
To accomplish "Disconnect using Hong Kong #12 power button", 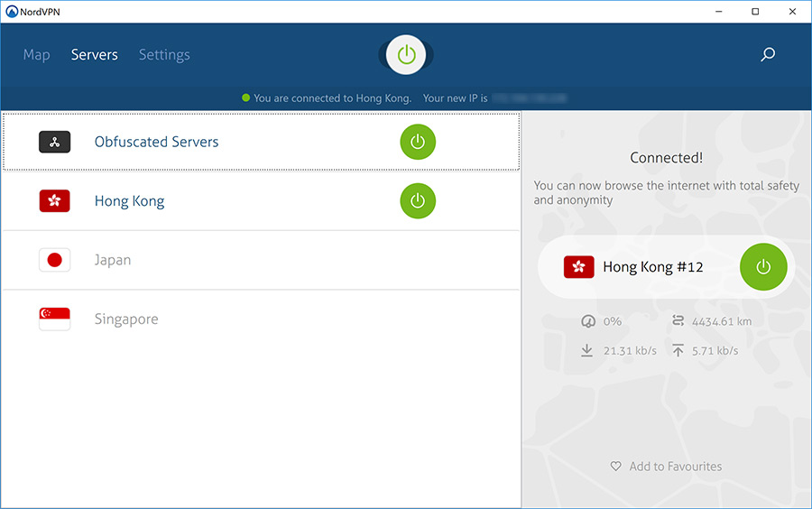I will [762, 266].
